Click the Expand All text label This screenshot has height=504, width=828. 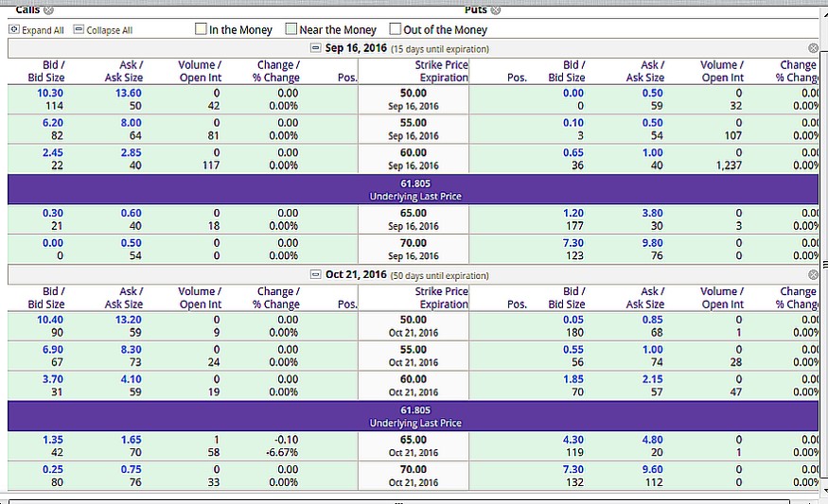pos(43,30)
